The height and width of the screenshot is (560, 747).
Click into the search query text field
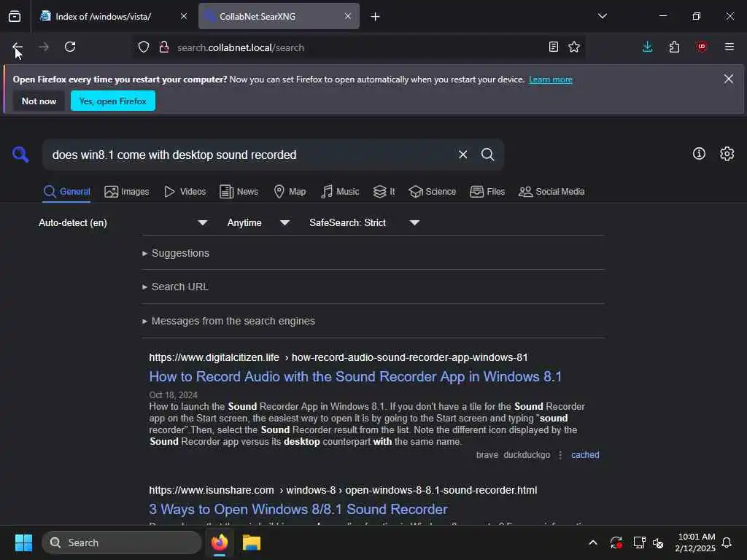point(248,155)
